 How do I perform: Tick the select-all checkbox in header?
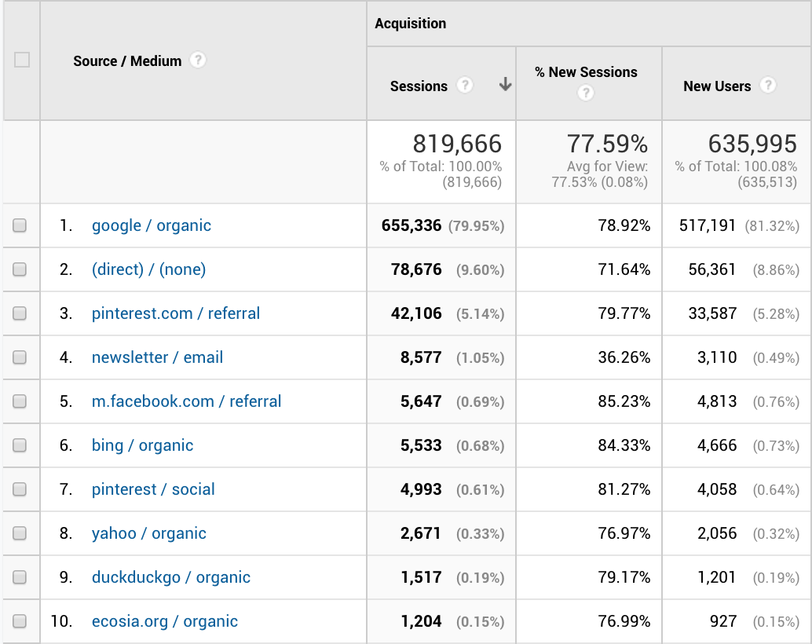[22, 60]
